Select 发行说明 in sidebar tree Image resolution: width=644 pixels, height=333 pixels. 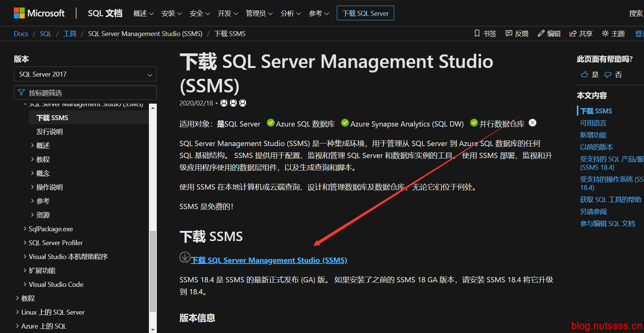pos(50,132)
